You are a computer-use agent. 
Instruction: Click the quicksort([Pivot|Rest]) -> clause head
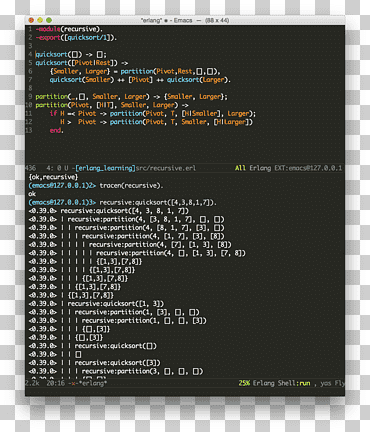pyautogui.click(x=82, y=63)
